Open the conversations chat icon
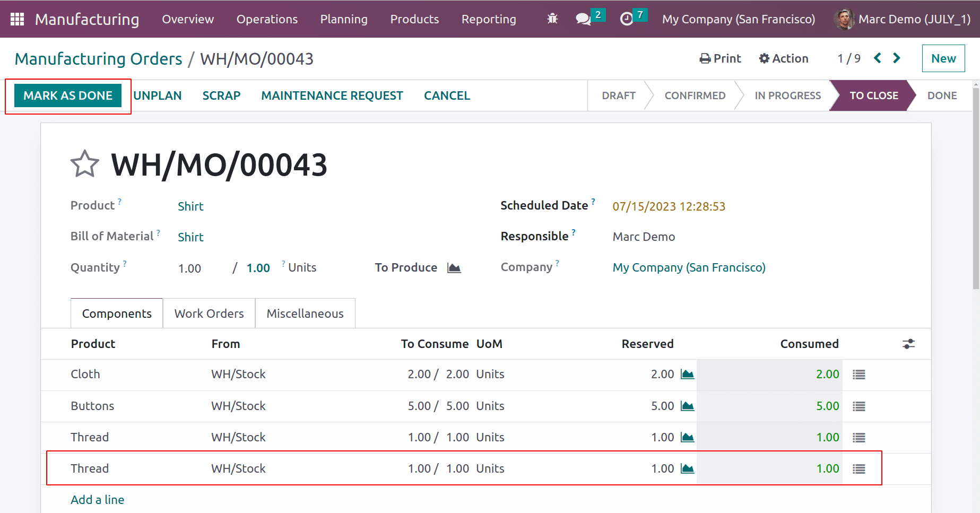Image resolution: width=980 pixels, height=513 pixels. point(583,19)
